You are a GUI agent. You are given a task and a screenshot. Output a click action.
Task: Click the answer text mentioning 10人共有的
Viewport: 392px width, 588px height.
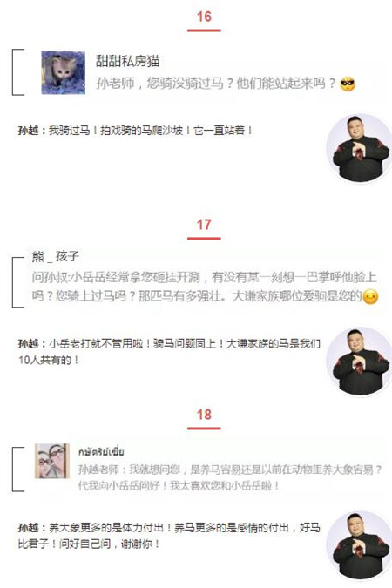169,352
